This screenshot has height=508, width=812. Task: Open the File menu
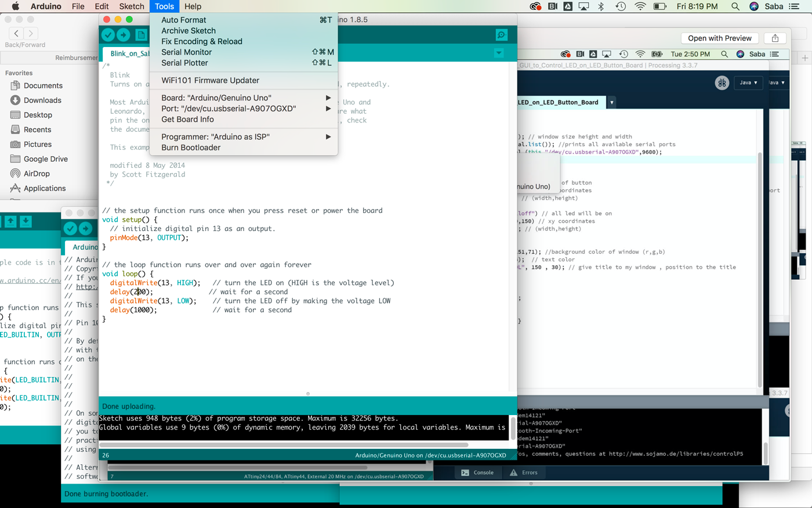click(78, 6)
